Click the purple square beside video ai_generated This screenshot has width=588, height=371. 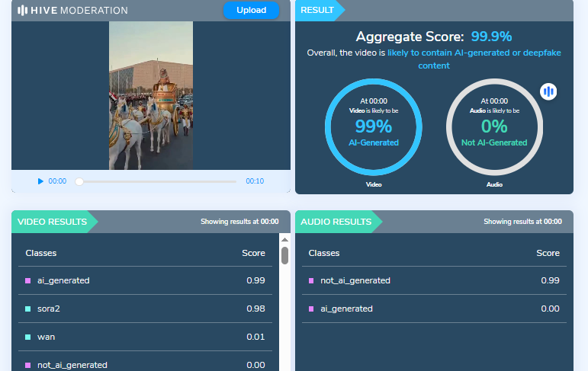pyautogui.click(x=28, y=280)
